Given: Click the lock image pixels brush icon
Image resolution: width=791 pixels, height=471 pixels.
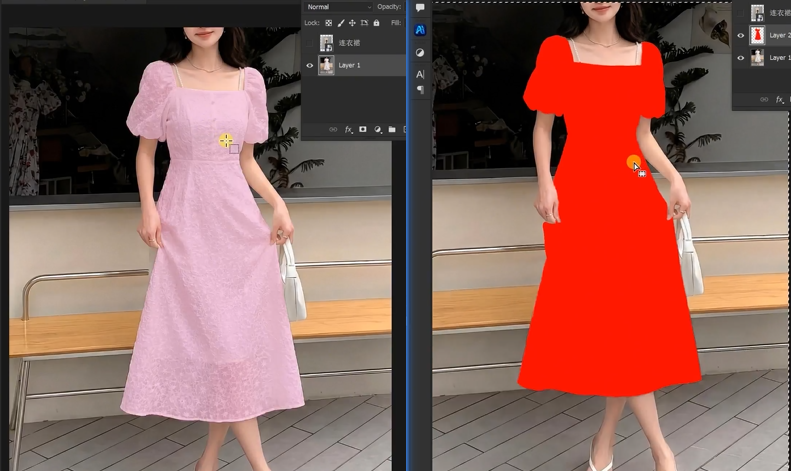Looking at the screenshot, I should click(341, 22).
